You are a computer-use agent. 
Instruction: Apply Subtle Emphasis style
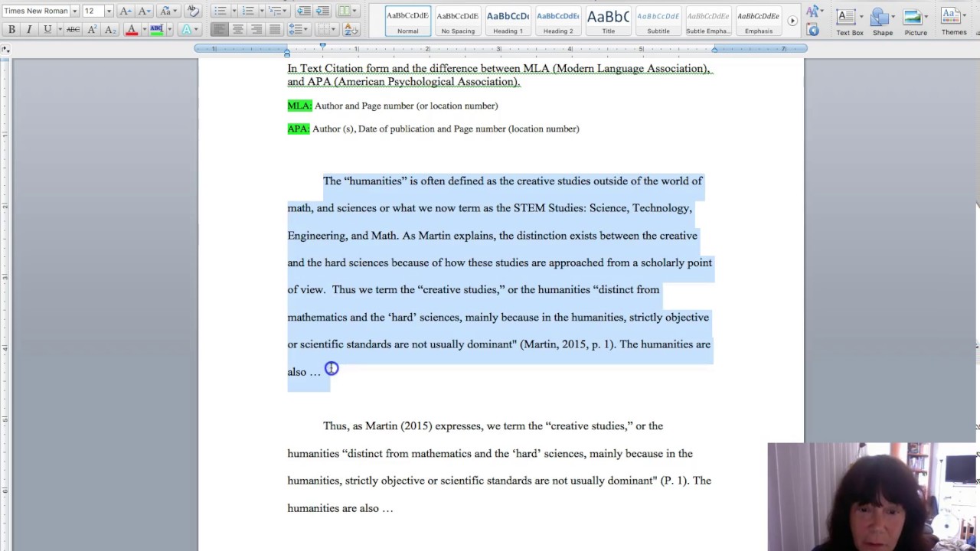[708, 21]
